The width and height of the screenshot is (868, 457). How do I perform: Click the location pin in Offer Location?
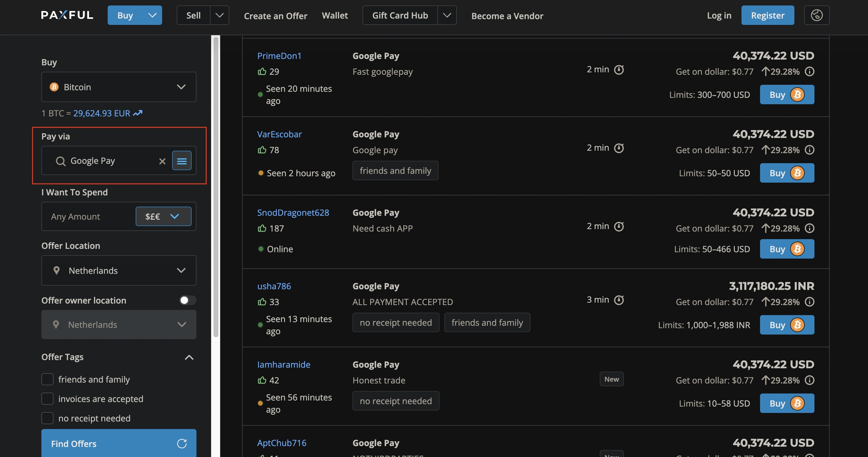(57, 270)
